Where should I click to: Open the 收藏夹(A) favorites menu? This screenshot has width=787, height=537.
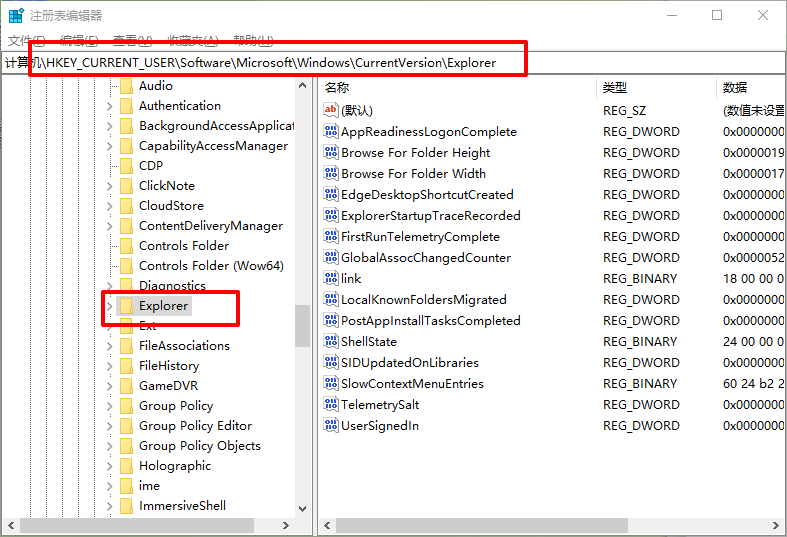pyautogui.click(x=192, y=40)
